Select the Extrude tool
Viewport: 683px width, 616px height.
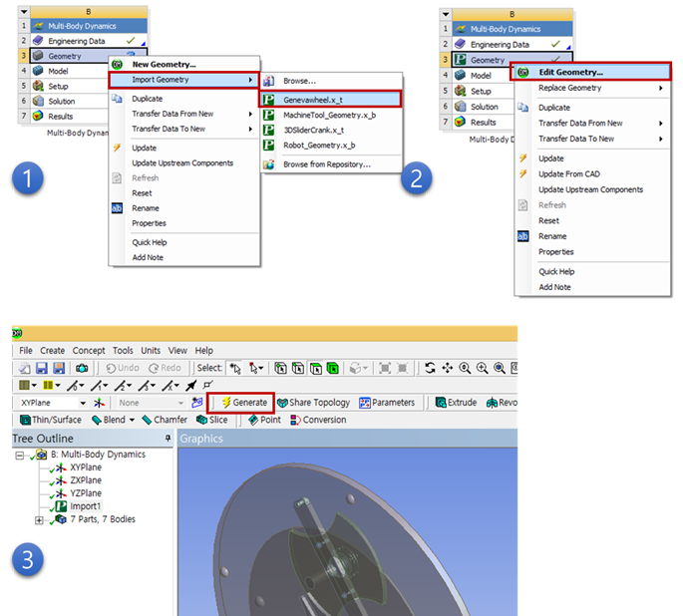[457, 403]
